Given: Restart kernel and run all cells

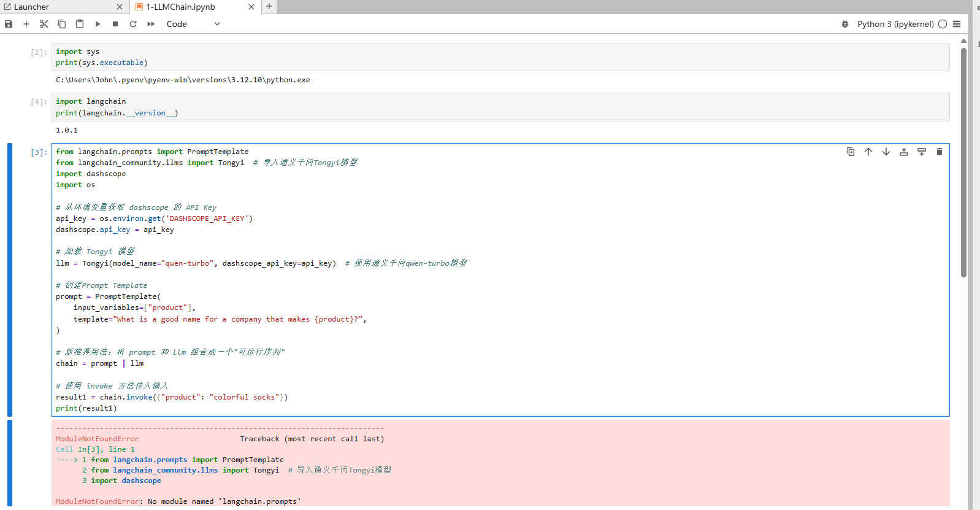Looking at the screenshot, I should click(x=151, y=24).
